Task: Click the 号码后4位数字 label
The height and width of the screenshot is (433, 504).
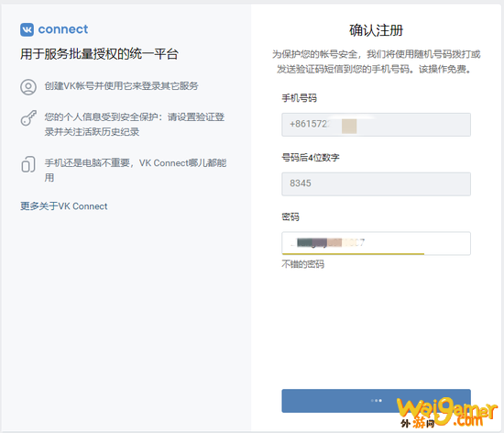Action: (x=311, y=158)
